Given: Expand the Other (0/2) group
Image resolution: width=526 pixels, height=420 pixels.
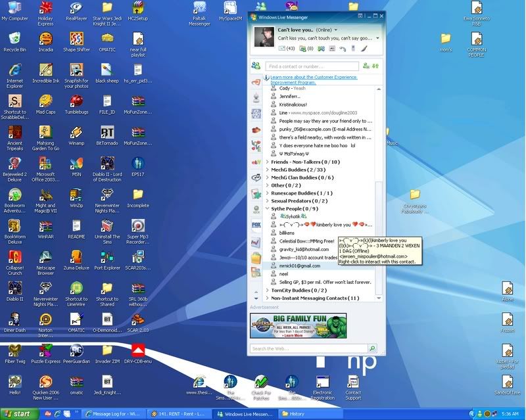Looking at the screenshot, I should [268, 185].
